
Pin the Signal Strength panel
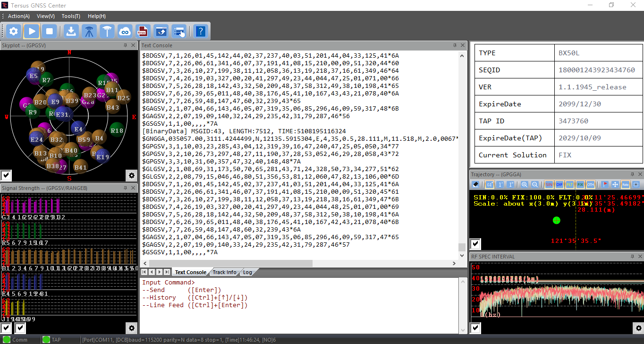click(x=125, y=188)
